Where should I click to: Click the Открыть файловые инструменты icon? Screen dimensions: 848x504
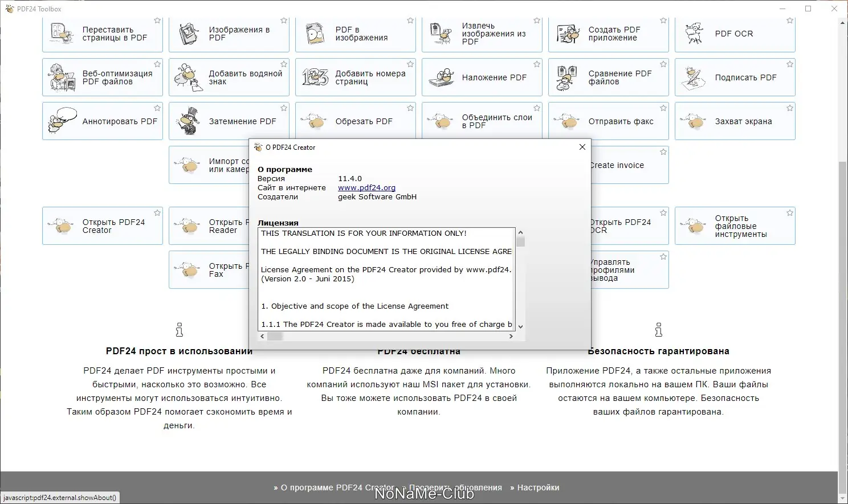point(694,226)
